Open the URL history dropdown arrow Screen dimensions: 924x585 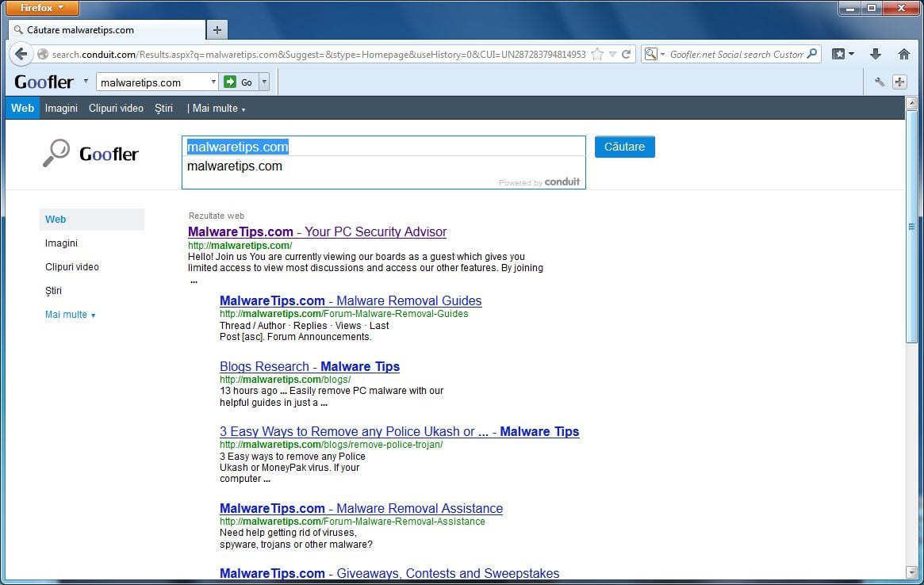[x=613, y=54]
